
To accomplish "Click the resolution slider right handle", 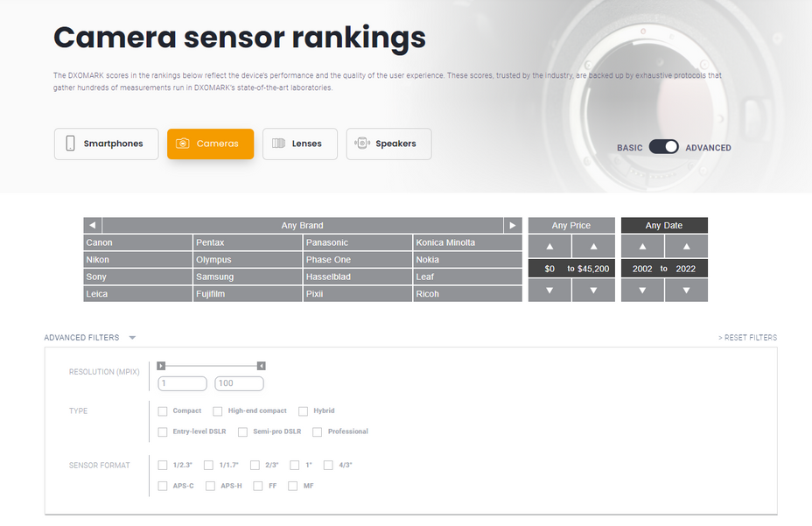I will (262, 366).
